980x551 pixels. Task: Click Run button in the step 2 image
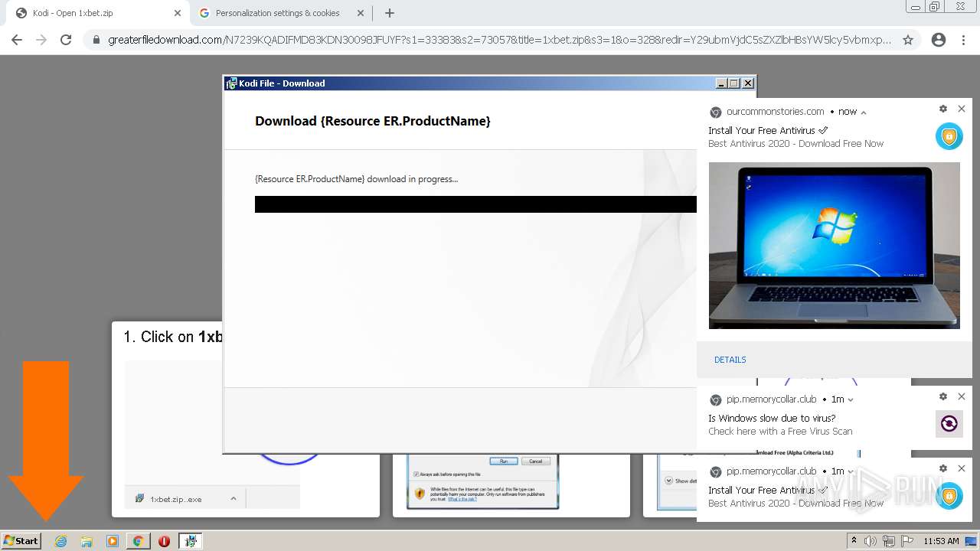pos(504,461)
